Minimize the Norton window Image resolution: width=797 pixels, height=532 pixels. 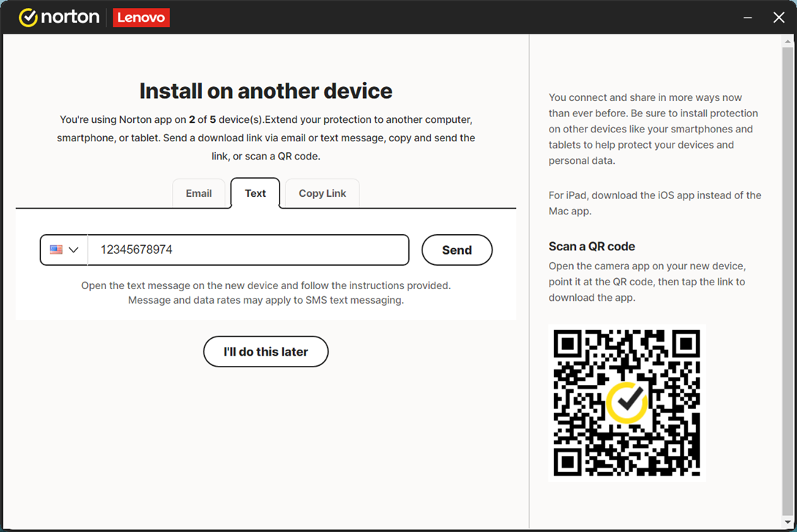747,18
